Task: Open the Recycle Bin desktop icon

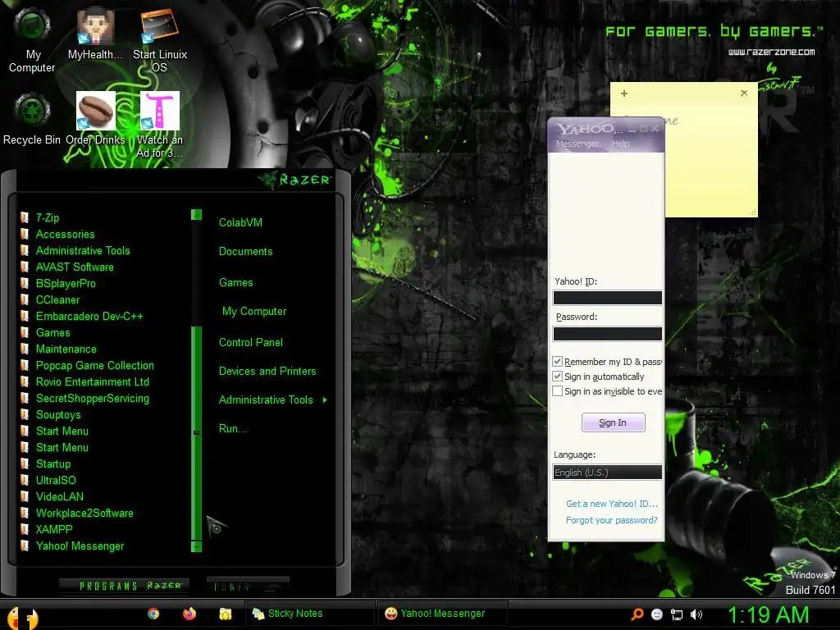Action: (32, 119)
